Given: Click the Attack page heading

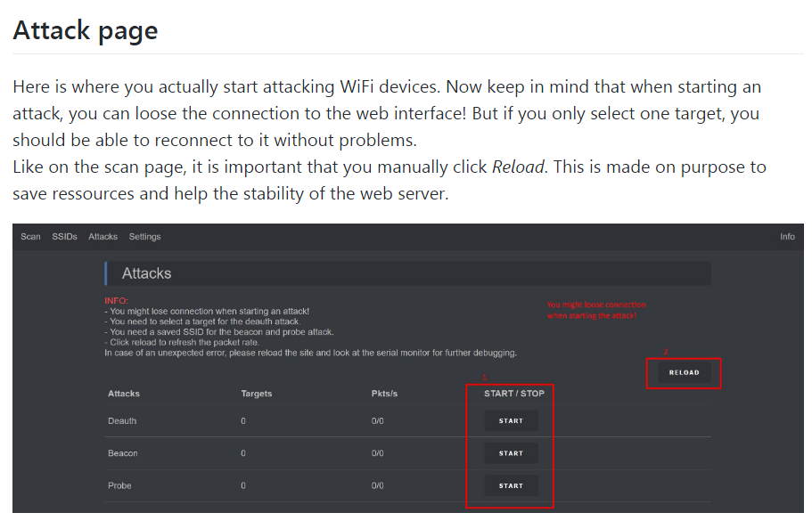Looking at the screenshot, I should click(x=86, y=30).
